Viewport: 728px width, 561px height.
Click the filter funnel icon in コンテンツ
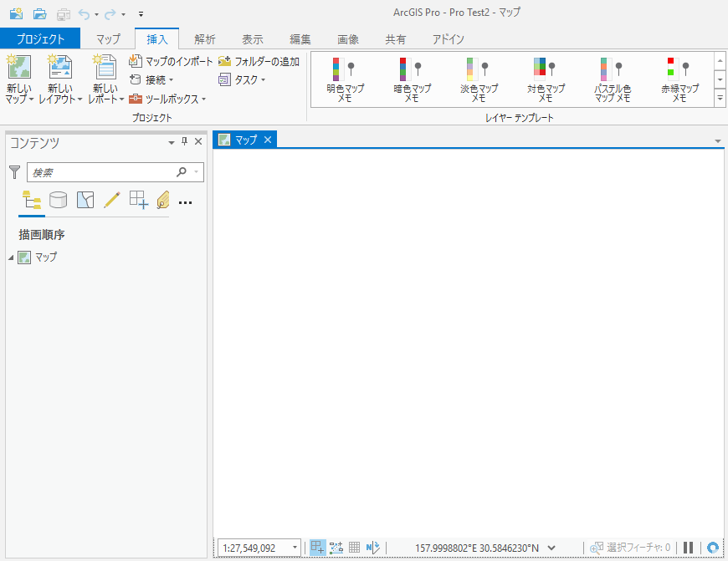[15, 172]
